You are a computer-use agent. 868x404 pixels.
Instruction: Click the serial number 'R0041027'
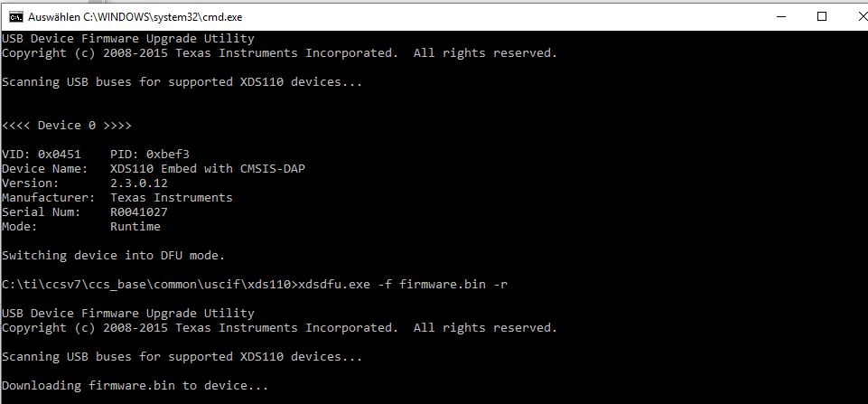(139, 212)
